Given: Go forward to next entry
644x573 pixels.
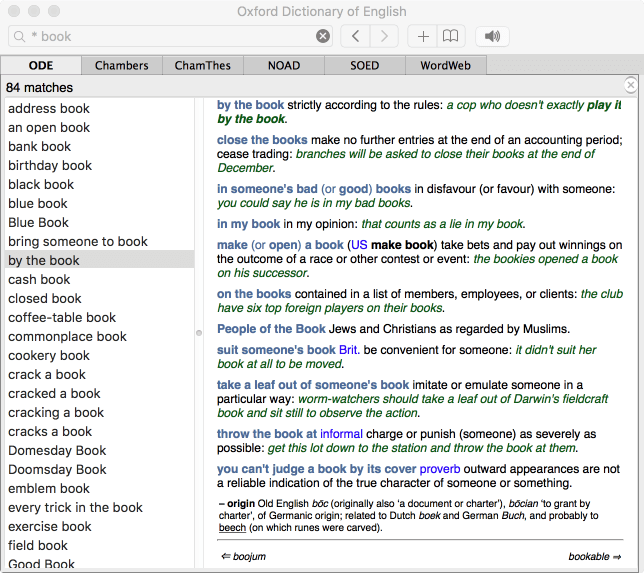Looking at the screenshot, I should (x=384, y=36).
